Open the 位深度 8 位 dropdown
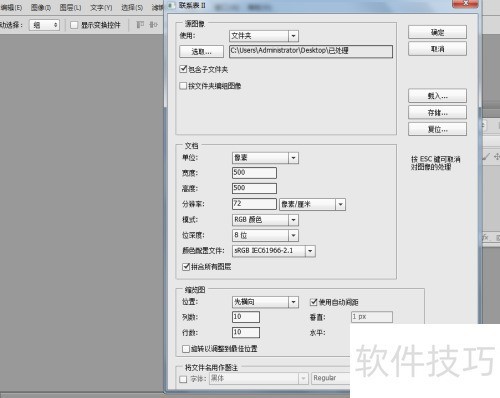This screenshot has height=398, width=500. [x=265, y=235]
